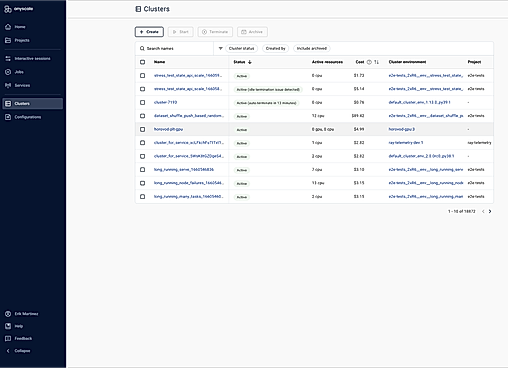Screen dimensions: 508x368
Task: Open the Cluster status filter dropdown
Action: (242, 48)
